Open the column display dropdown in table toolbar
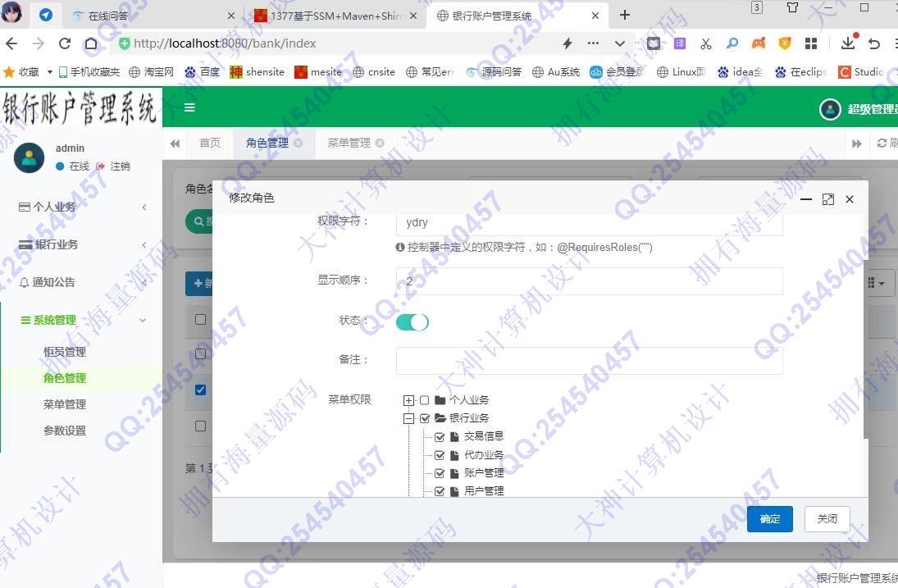This screenshot has width=898, height=588. pos(876,283)
